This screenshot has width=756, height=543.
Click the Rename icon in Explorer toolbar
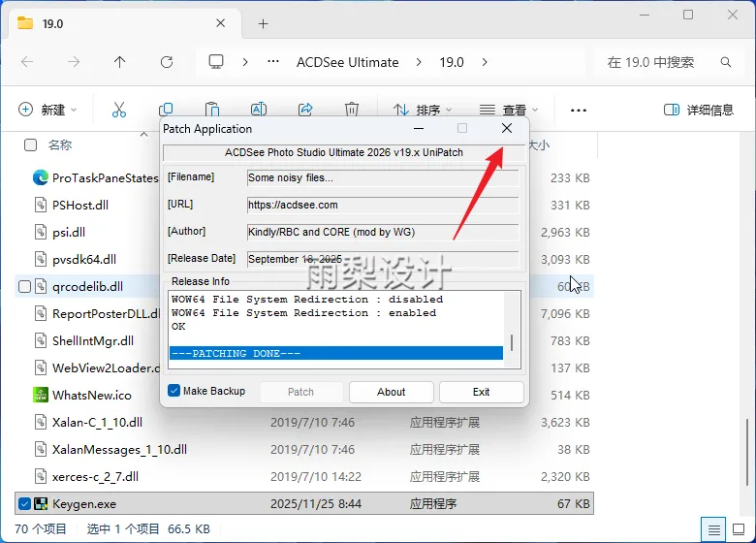pyautogui.click(x=259, y=110)
